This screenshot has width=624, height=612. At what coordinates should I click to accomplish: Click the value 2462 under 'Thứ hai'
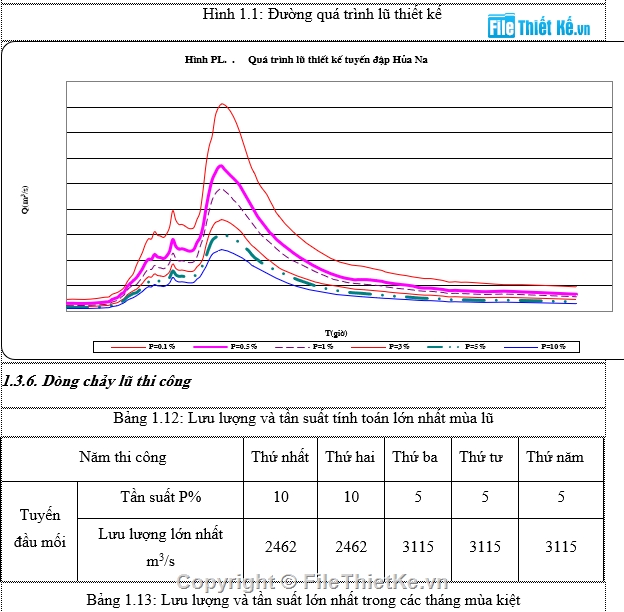[x=351, y=547]
